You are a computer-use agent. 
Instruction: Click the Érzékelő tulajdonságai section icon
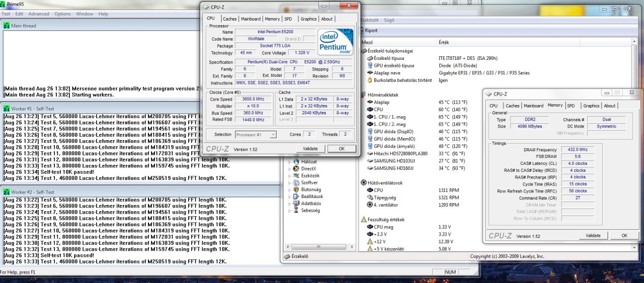364,51
